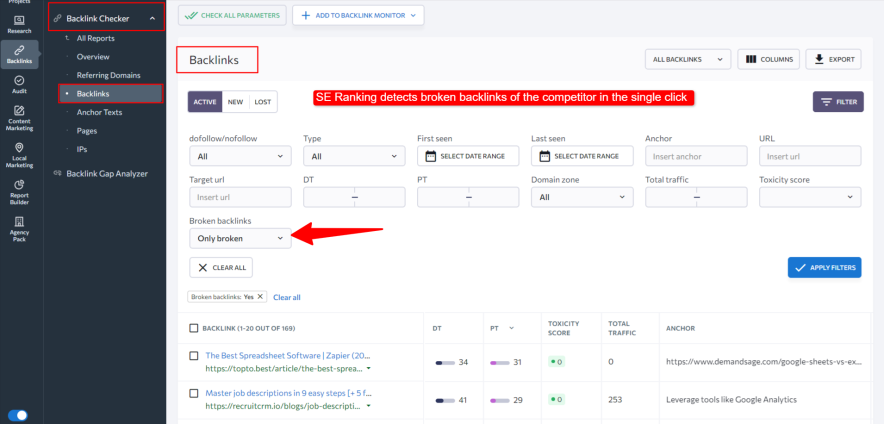
Task: Open Local Marketing in sidebar
Action: click(x=19, y=156)
